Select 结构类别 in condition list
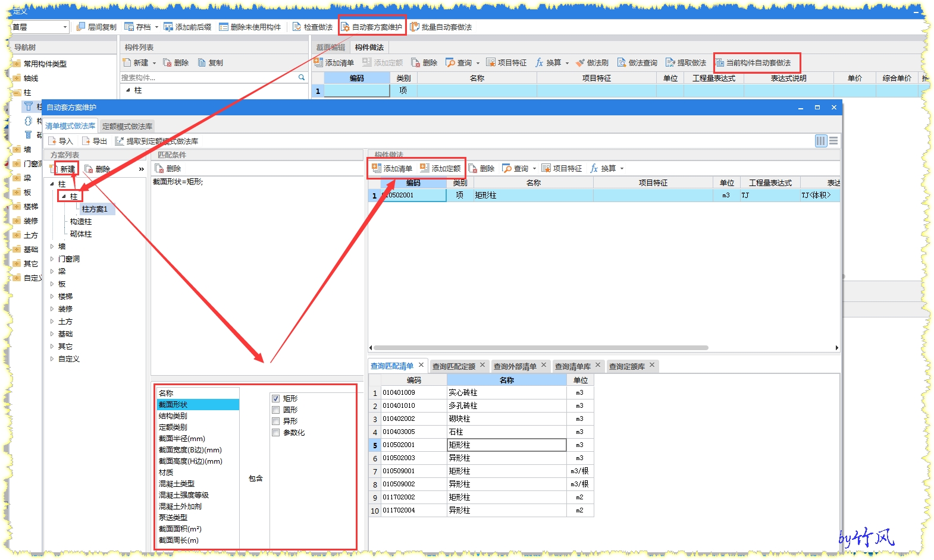The width and height of the screenshot is (934, 560). click(x=198, y=416)
